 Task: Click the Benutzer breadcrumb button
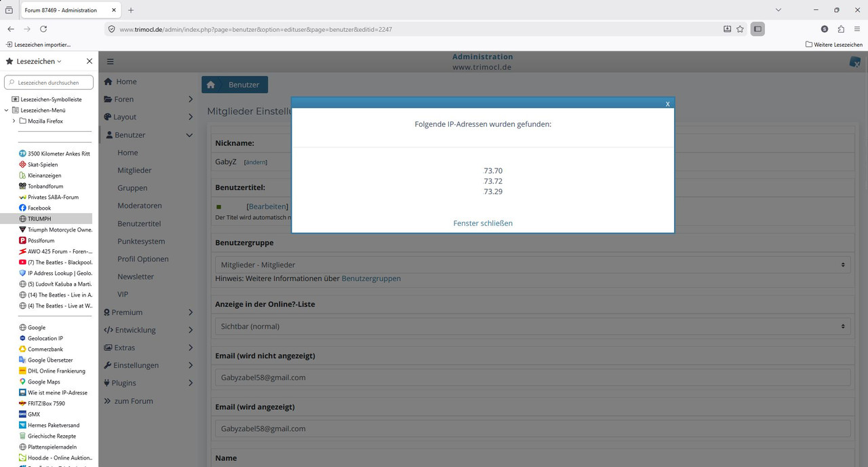click(x=244, y=85)
